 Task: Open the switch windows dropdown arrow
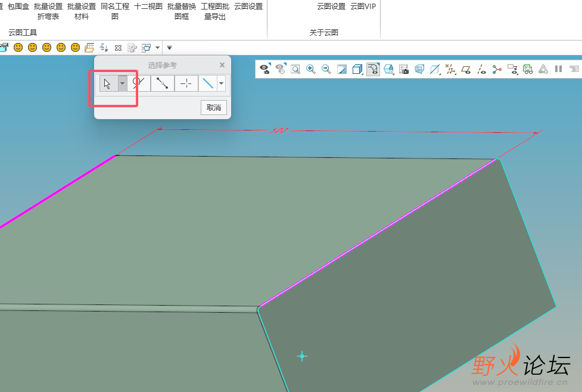(x=157, y=48)
